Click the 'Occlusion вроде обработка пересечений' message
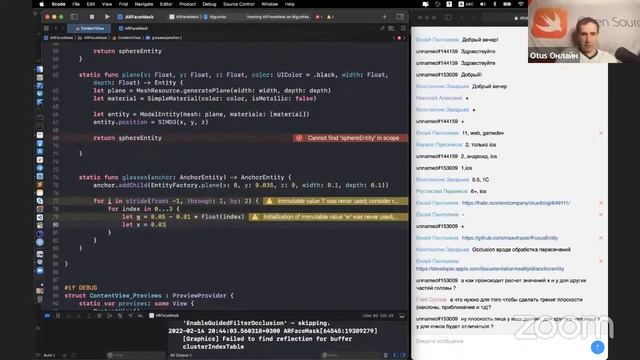Image resolution: width=640 pixels, height=360 pixels. coord(521,249)
